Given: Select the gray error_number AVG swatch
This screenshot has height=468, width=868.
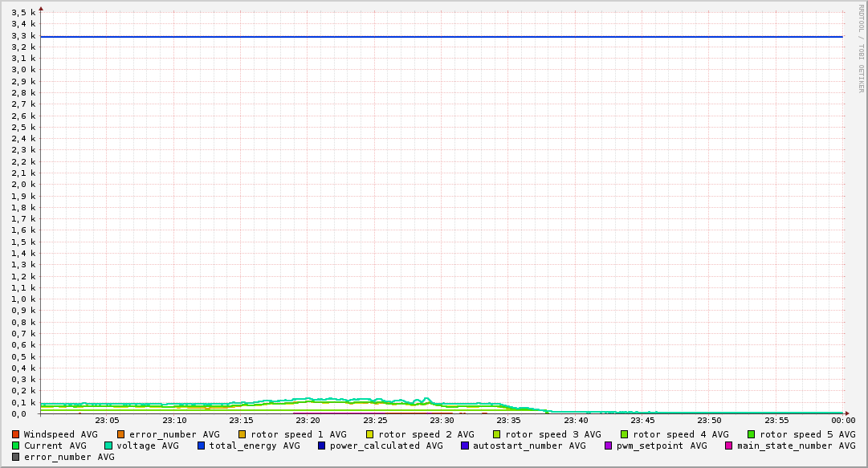Looking at the screenshot, I should point(16,457).
